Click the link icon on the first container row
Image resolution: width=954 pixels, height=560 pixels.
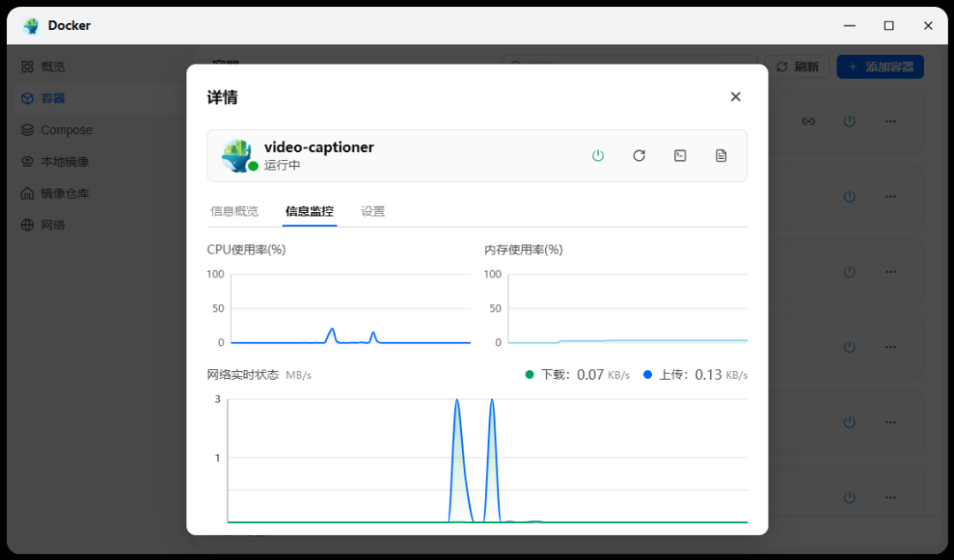pos(808,121)
